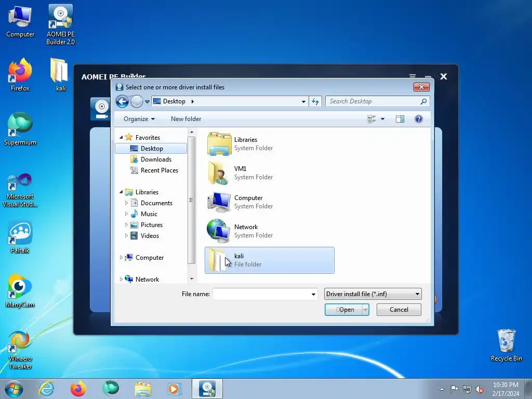
Task: Expand the Pictures library node
Action: click(x=126, y=225)
